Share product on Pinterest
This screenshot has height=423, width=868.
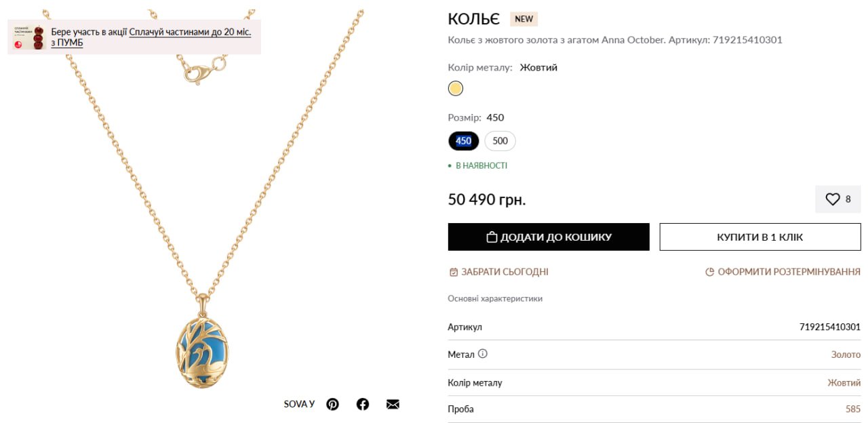click(x=332, y=404)
